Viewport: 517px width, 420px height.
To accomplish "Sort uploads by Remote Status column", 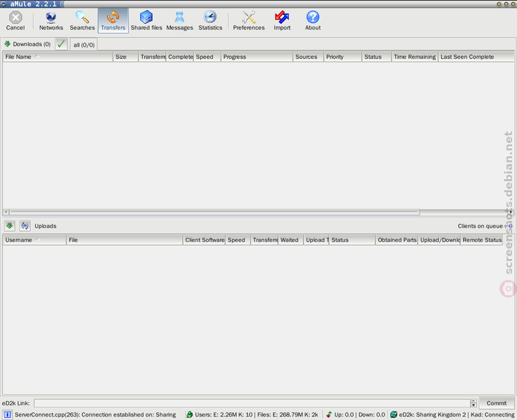I will 482,240.
